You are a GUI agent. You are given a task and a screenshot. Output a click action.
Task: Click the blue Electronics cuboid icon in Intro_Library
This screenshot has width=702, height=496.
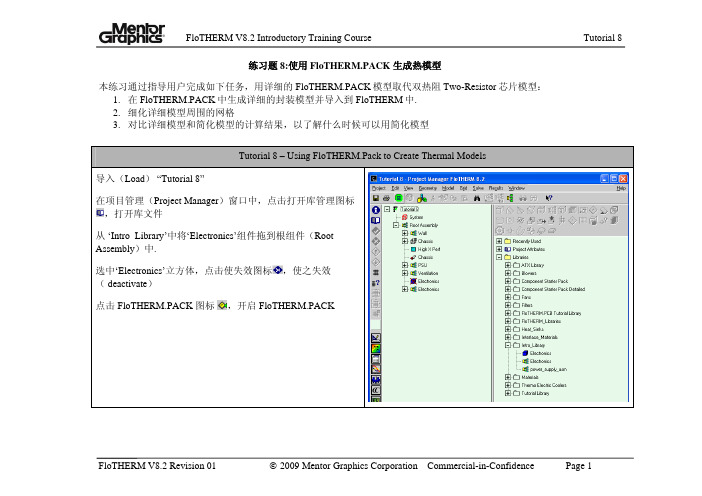click(x=525, y=353)
